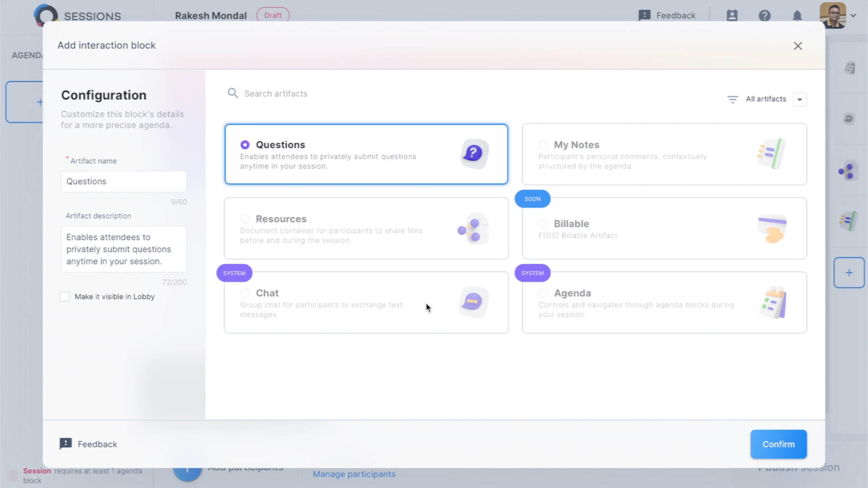Screen dimensions: 868x488
Task: Click the search magnifier in Search artifacts field
Action: (233, 93)
